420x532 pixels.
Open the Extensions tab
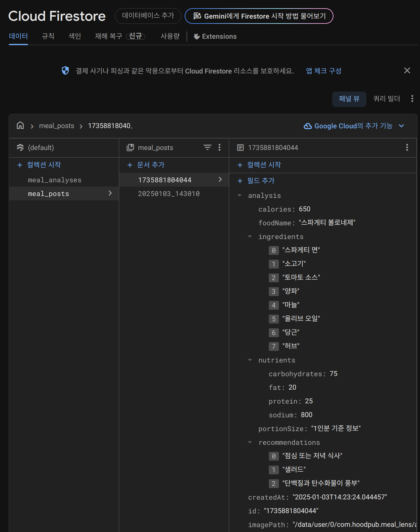(x=215, y=36)
